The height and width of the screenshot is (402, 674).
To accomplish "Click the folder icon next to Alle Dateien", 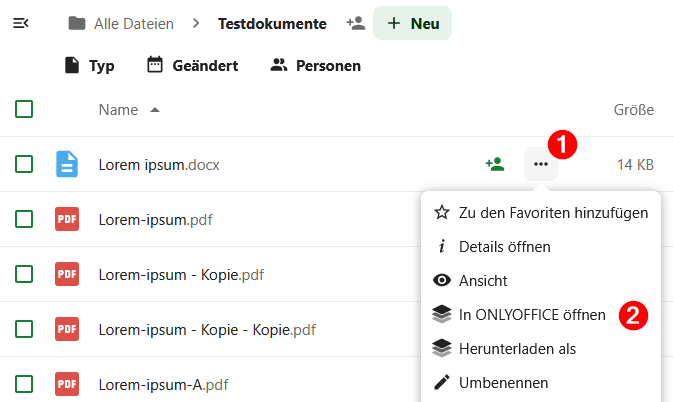I will click(x=77, y=23).
